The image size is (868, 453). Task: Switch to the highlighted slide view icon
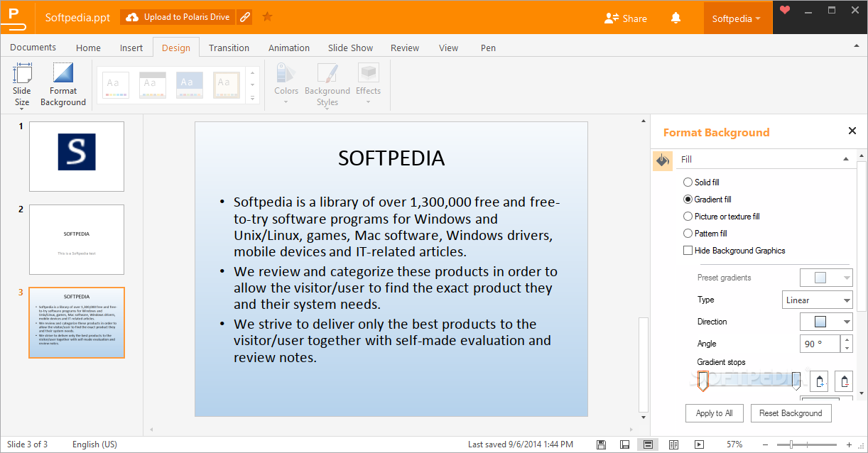648,444
